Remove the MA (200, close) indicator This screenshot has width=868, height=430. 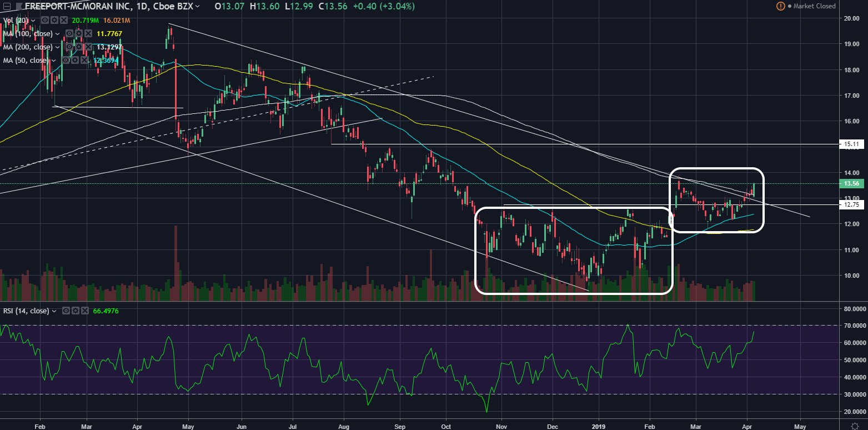tap(88, 47)
